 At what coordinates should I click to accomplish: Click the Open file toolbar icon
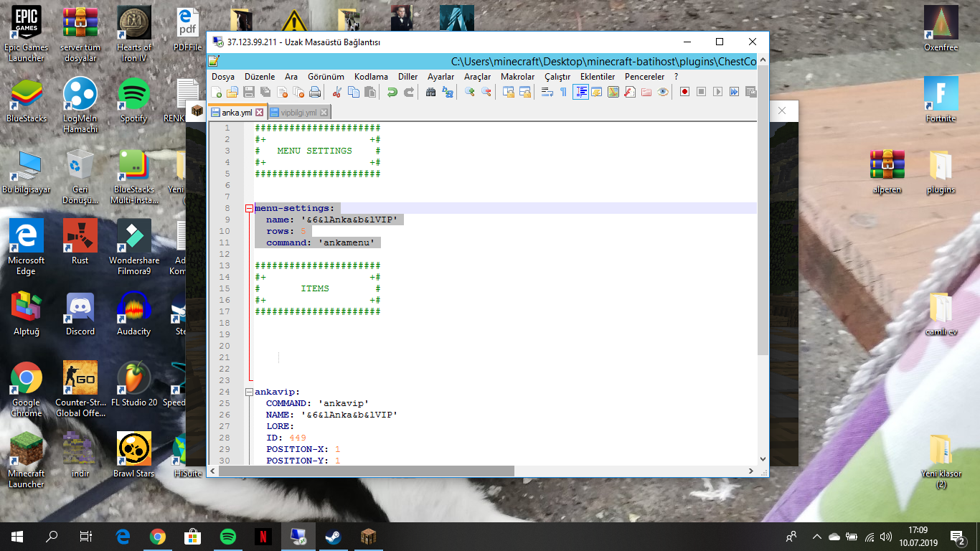point(232,92)
